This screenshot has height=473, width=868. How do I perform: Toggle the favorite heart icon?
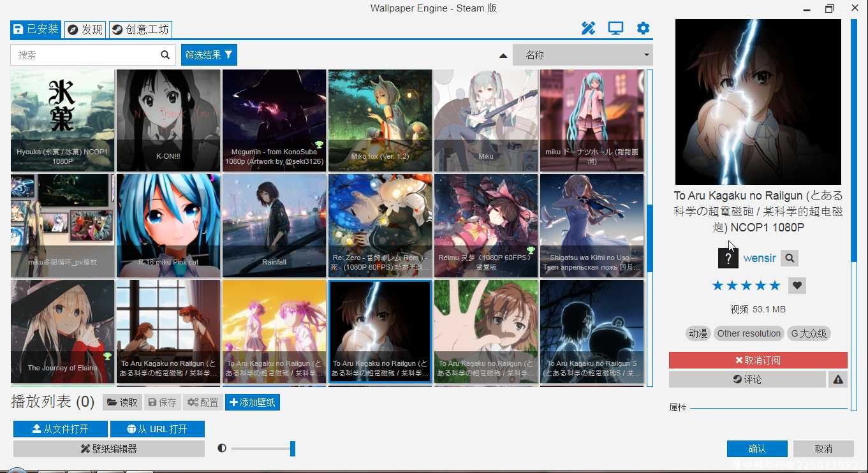[x=797, y=286]
